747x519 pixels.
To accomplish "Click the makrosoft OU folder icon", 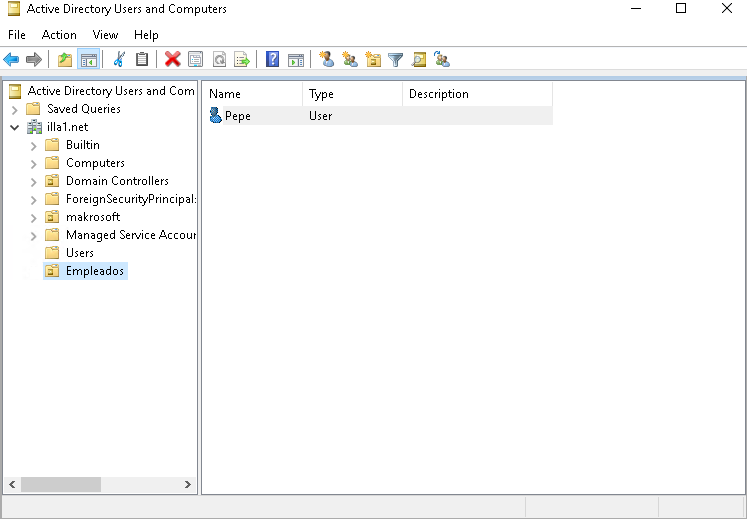I will point(51,217).
